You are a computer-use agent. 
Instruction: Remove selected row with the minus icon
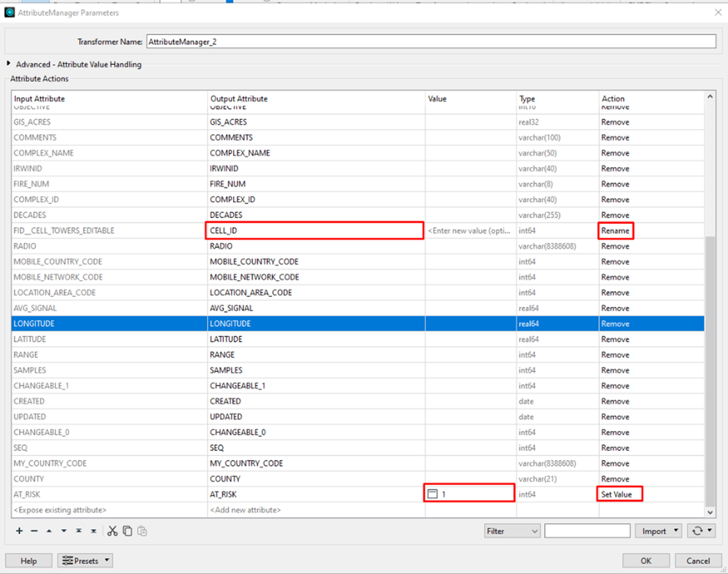point(34,531)
